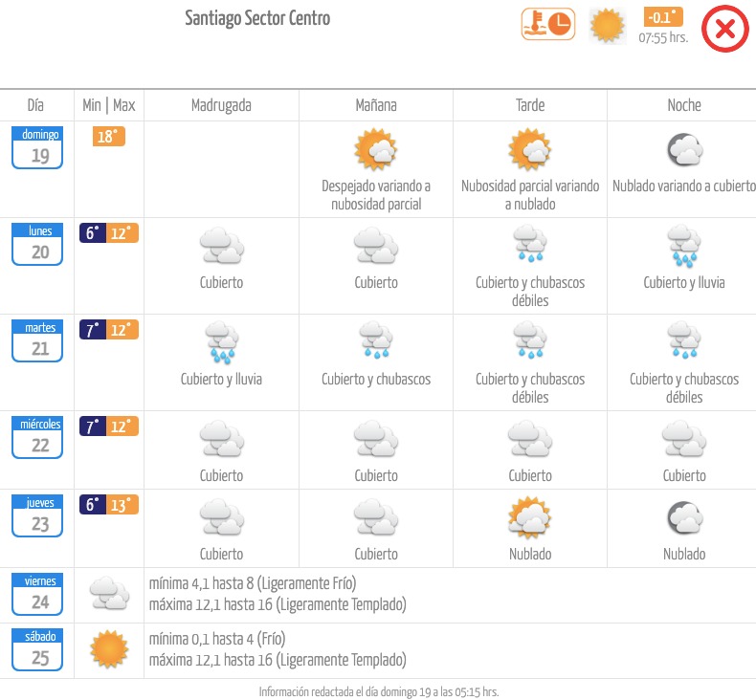Close the forecast panel with red X
This screenshot has height=700, width=756.
pyautogui.click(x=724, y=29)
